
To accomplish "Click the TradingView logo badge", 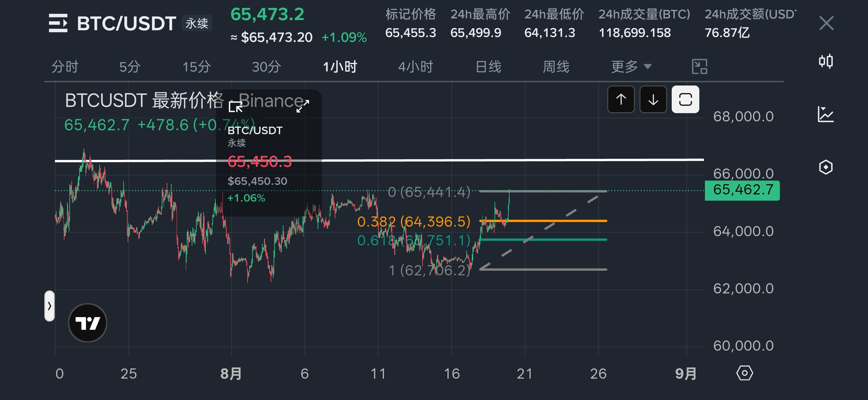I will point(87,323).
